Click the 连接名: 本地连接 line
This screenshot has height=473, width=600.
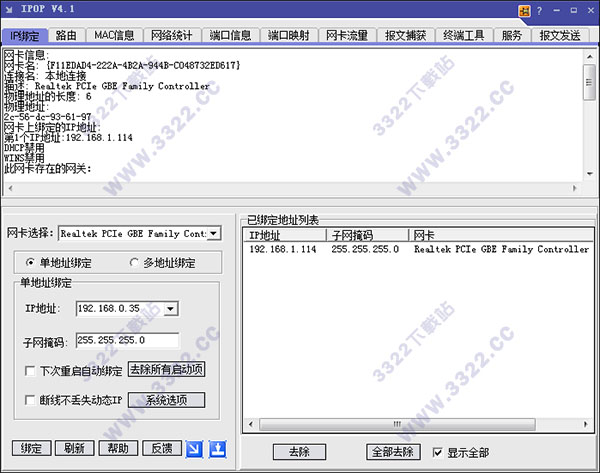(45, 76)
